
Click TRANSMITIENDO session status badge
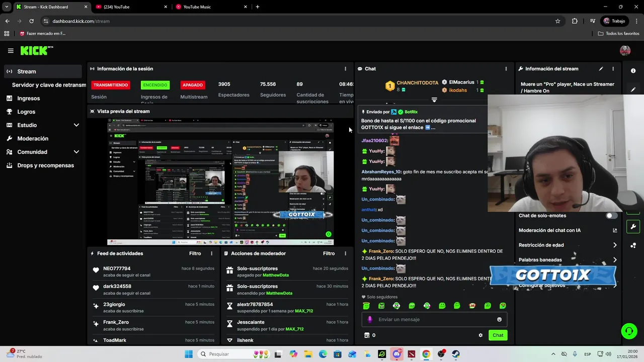pos(111,85)
